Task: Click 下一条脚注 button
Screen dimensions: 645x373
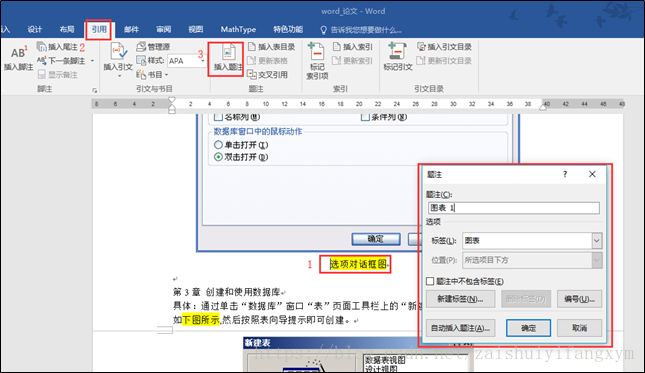Action: pyautogui.click(x=61, y=61)
